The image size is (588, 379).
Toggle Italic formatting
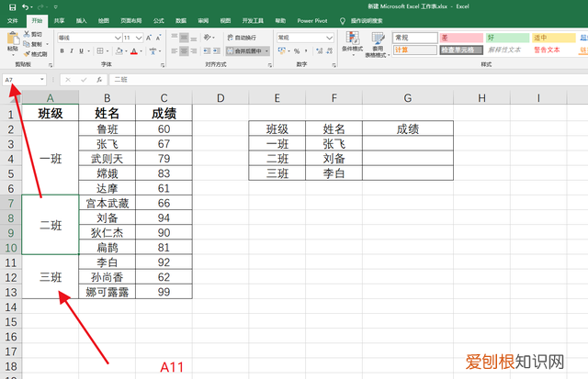pyautogui.click(x=72, y=51)
